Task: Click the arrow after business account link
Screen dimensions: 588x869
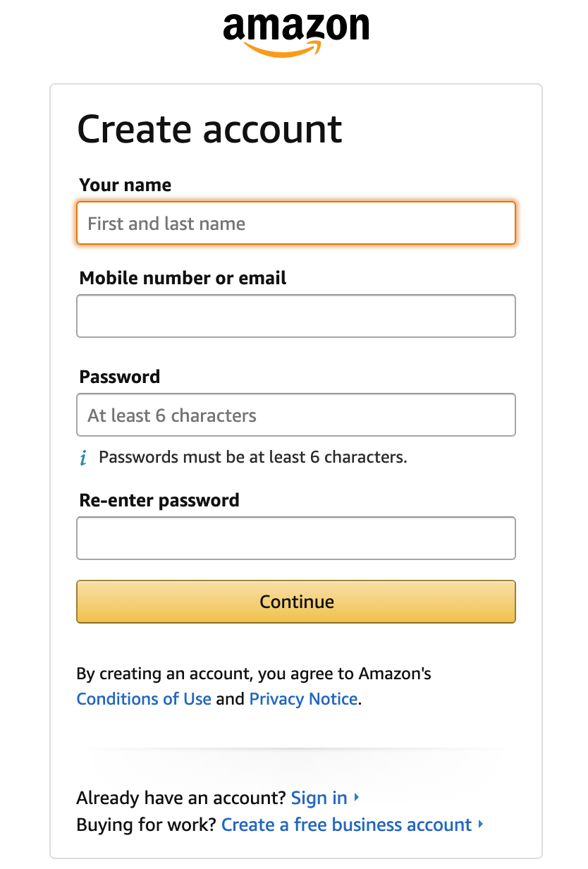Action: click(x=481, y=824)
